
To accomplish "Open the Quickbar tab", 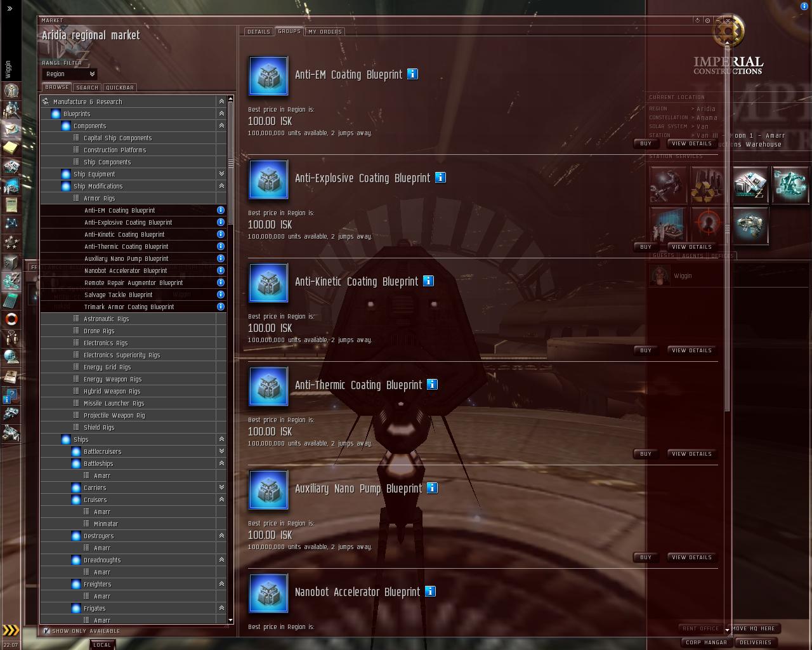I will 120,88.
